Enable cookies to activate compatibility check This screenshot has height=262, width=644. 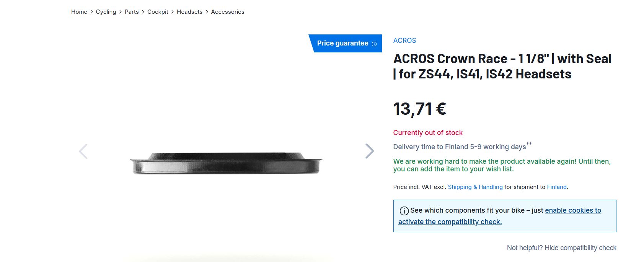[573, 210]
